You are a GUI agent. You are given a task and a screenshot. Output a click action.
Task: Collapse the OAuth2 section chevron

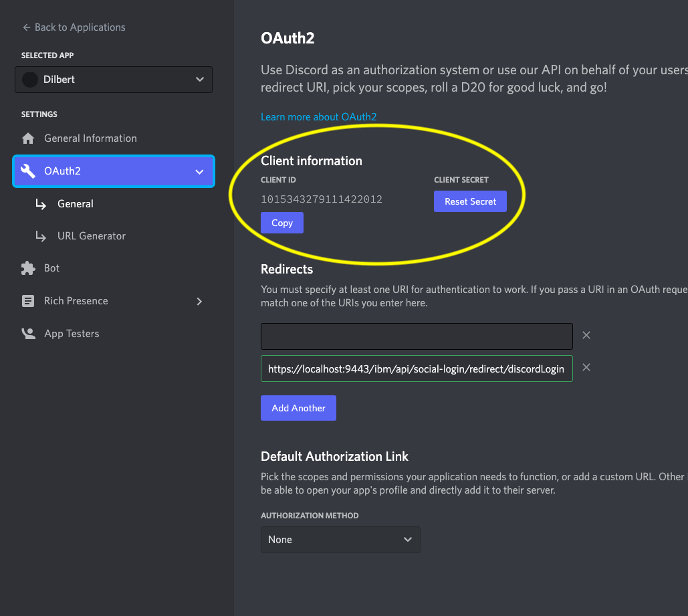click(199, 172)
